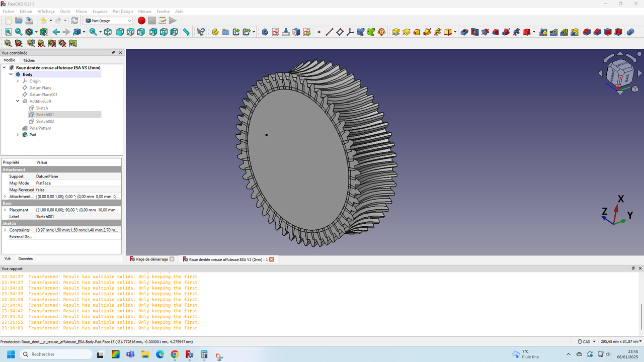Screen dimensions: 644x362
Task: Select the measure distance ruler tool
Action: pos(186,32)
